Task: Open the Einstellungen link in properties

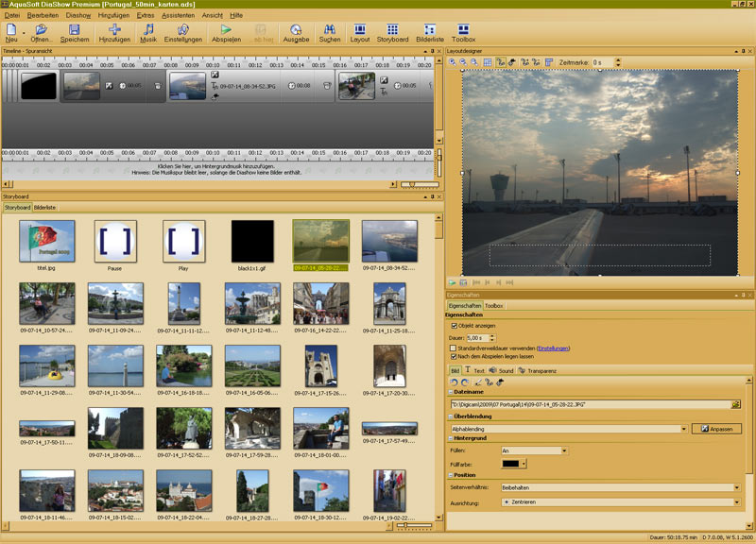Action: coord(553,348)
